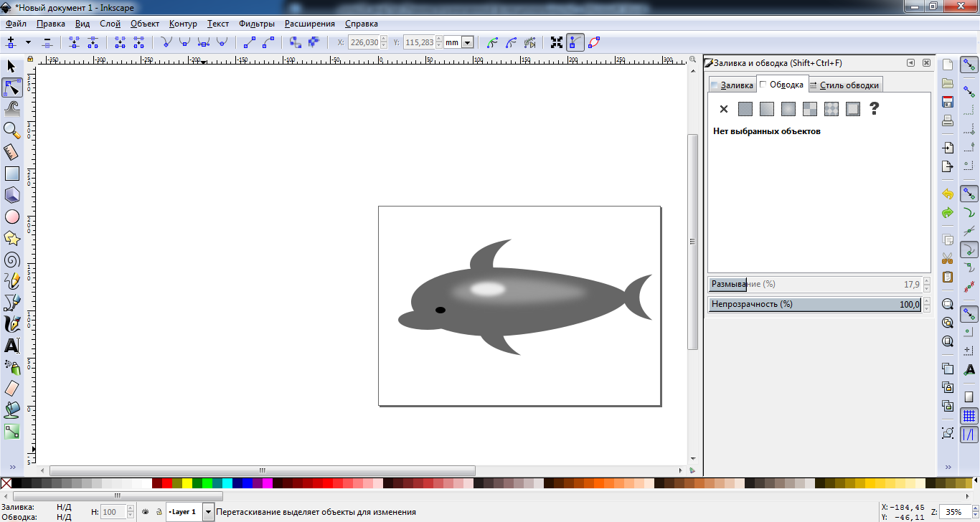Toggle show Bezier handles of nodes
980x522 pixels.
click(x=575, y=42)
